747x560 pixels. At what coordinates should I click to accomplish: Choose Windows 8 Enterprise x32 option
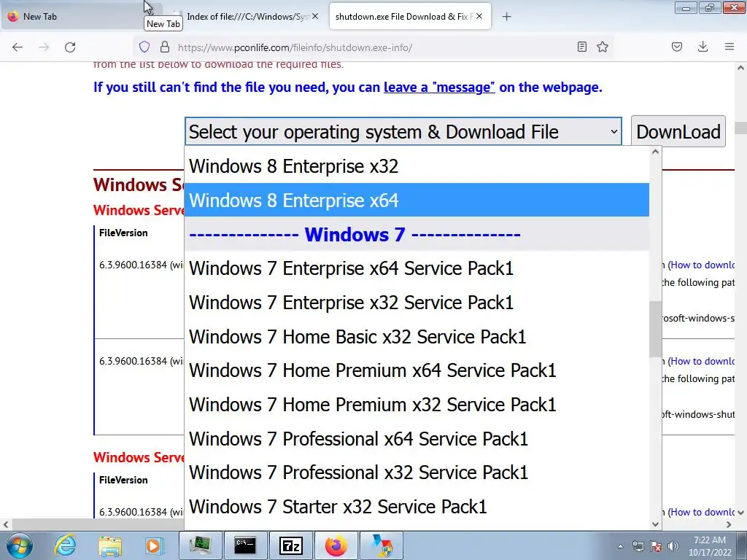(x=417, y=166)
